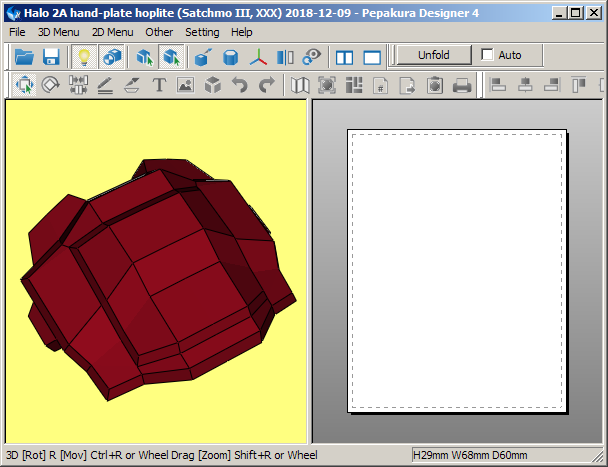This screenshot has height=467, width=608.
Task: Click the red 3D hand-plate model
Action: 157,279
